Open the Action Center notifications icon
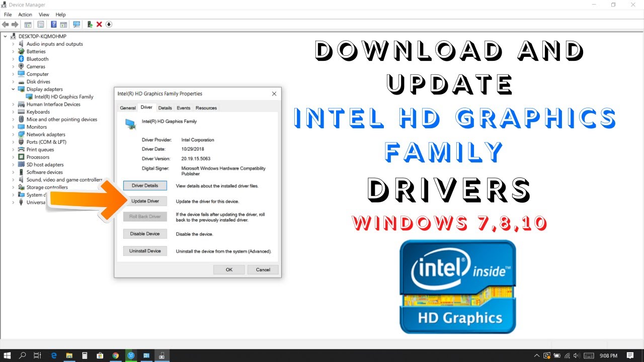Image resolution: width=644 pixels, height=362 pixels. 630,355
